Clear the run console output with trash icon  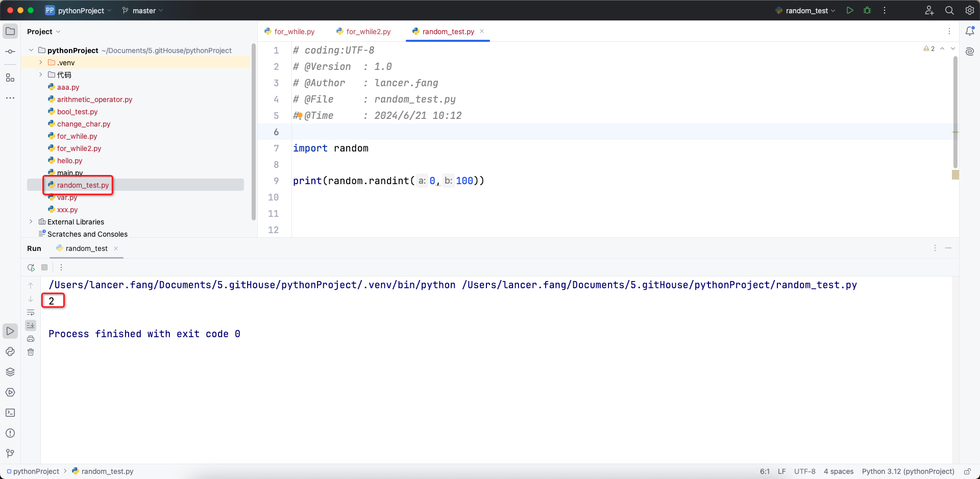31,352
